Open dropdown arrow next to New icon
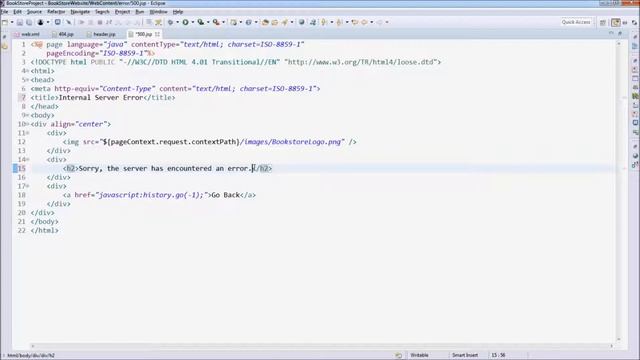Viewport: 640px width, 360px height. tap(12, 22)
